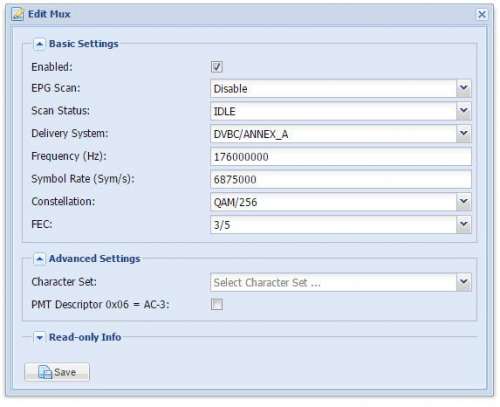This screenshot has height=407, width=500.
Task: Click the Edit Mux pencil icon
Action: [17, 14]
